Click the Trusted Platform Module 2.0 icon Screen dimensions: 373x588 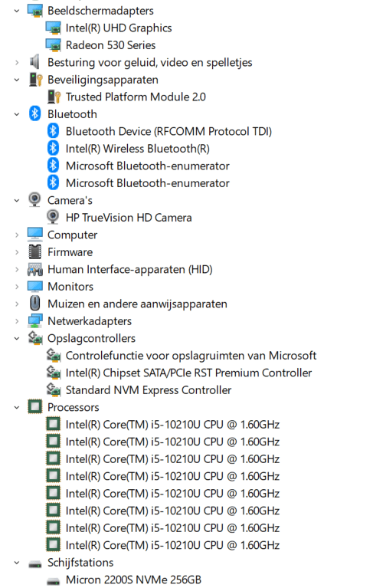coord(54,97)
